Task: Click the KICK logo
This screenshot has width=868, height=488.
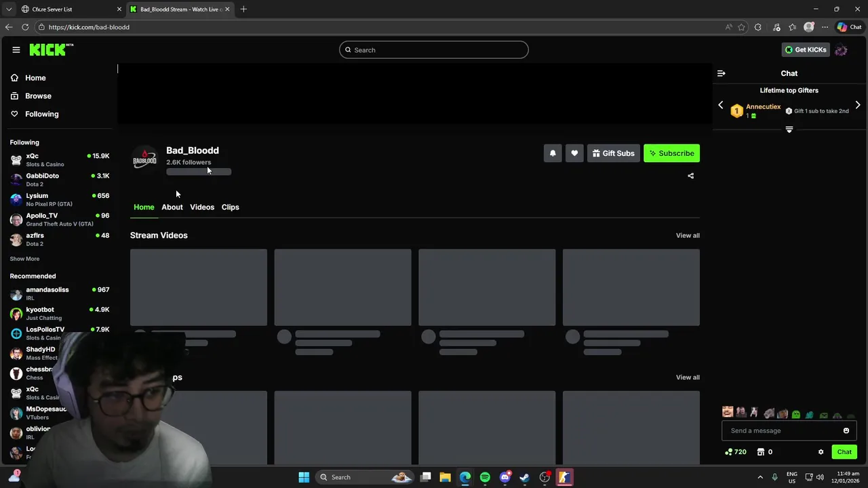Action: click(x=51, y=49)
